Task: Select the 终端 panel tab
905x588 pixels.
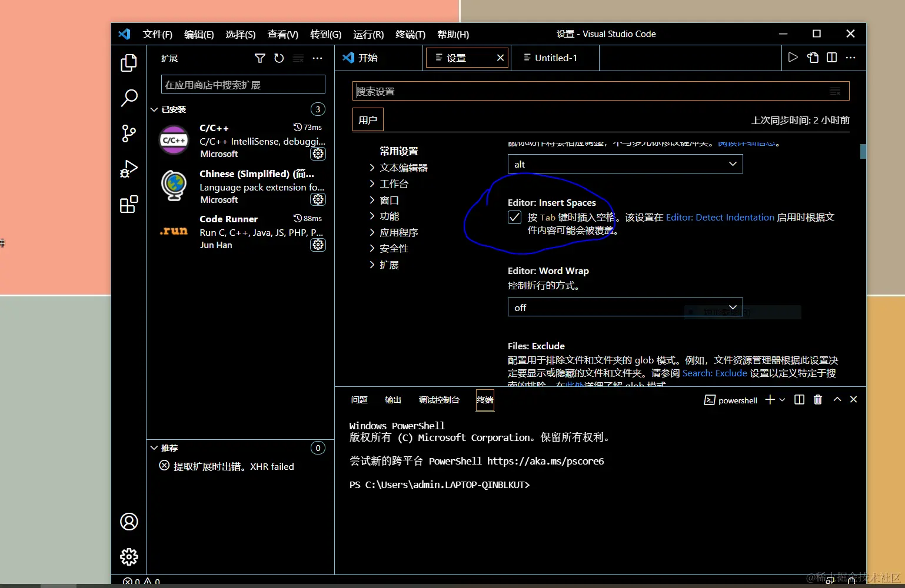Action: pos(485,400)
